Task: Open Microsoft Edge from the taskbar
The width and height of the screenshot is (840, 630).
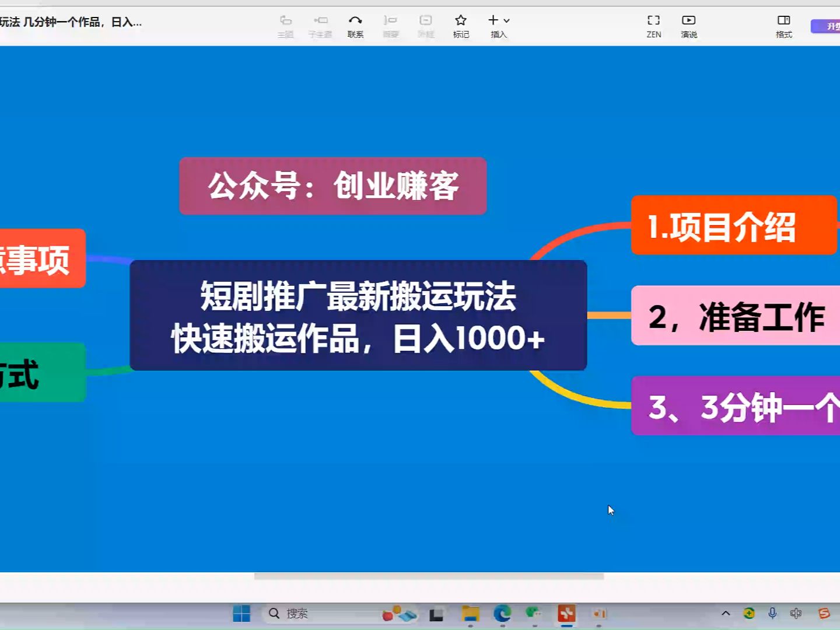Action: pyautogui.click(x=502, y=614)
